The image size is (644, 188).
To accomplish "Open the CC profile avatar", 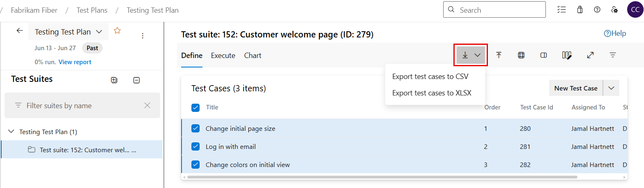I will tap(635, 9).
